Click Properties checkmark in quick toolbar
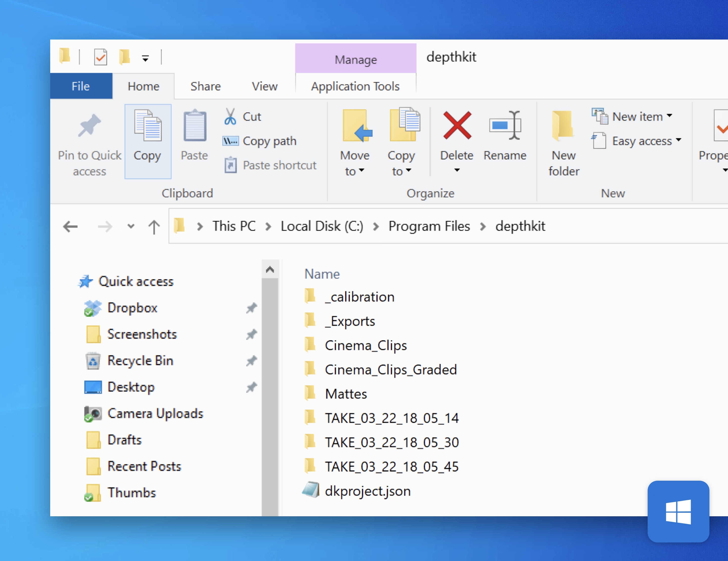 point(100,57)
